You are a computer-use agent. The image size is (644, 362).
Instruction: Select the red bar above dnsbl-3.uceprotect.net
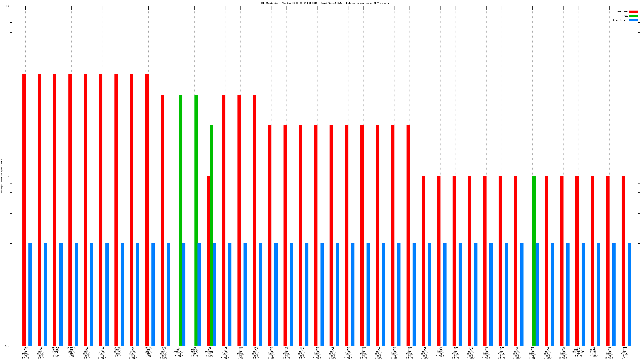point(577,259)
